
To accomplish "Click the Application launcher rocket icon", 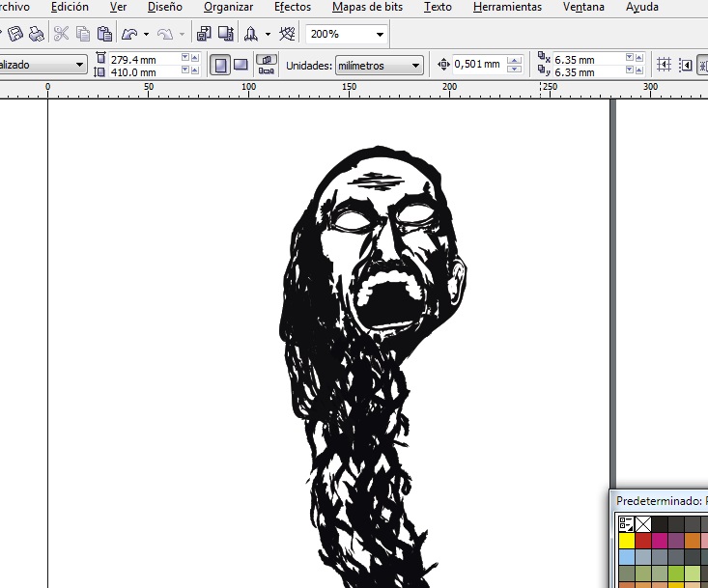I will coord(251,34).
